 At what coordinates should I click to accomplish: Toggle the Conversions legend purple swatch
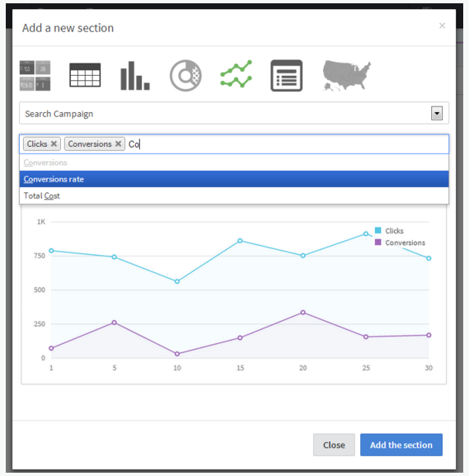[x=378, y=243]
